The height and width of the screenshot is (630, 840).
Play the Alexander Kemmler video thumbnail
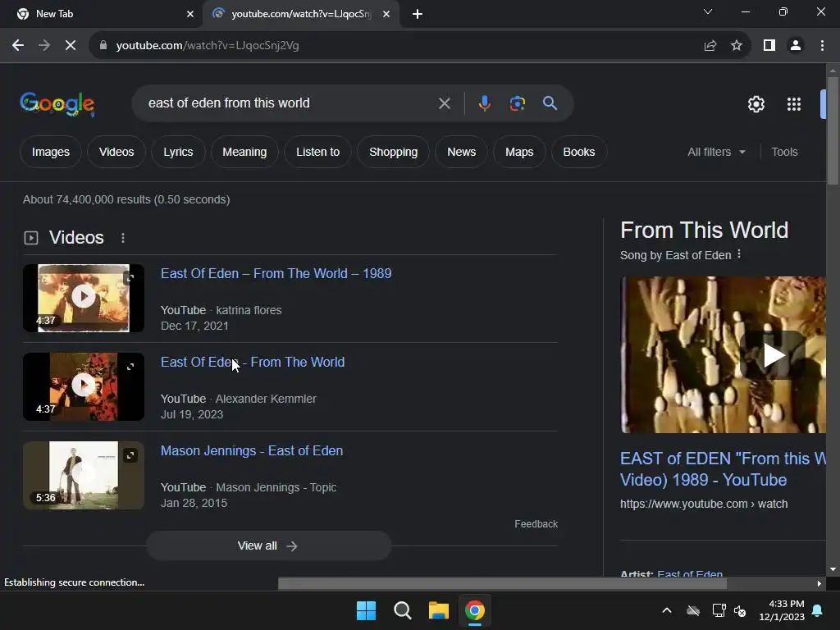point(84,386)
